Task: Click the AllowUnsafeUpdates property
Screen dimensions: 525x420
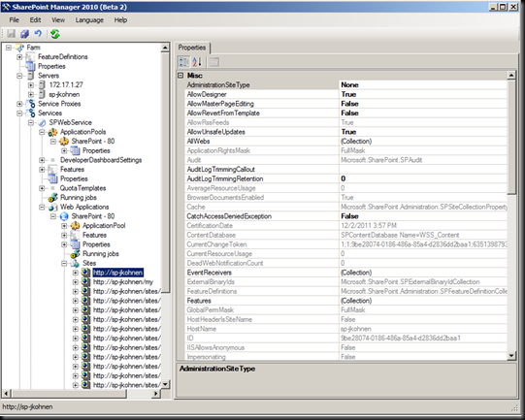Action: (216, 132)
